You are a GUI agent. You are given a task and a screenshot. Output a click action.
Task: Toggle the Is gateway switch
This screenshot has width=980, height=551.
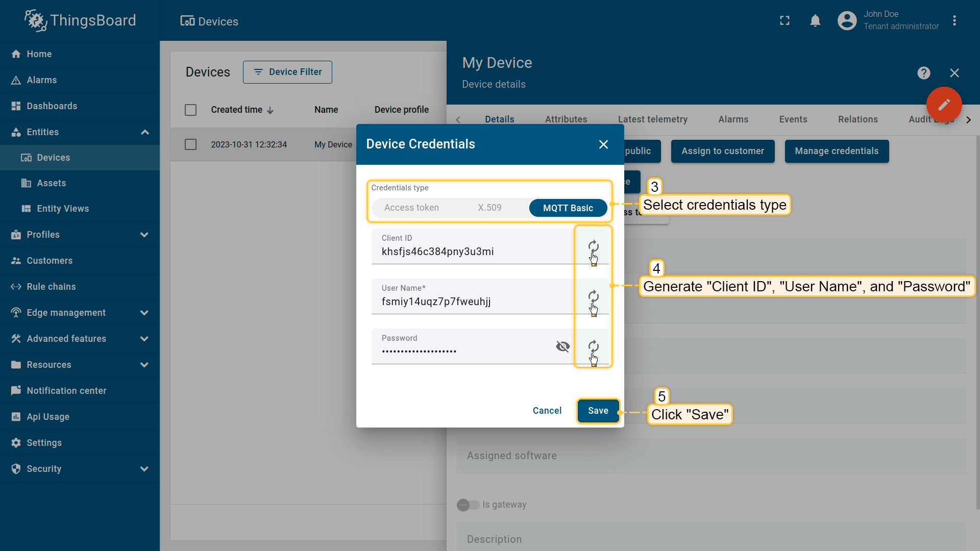click(x=468, y=505)
